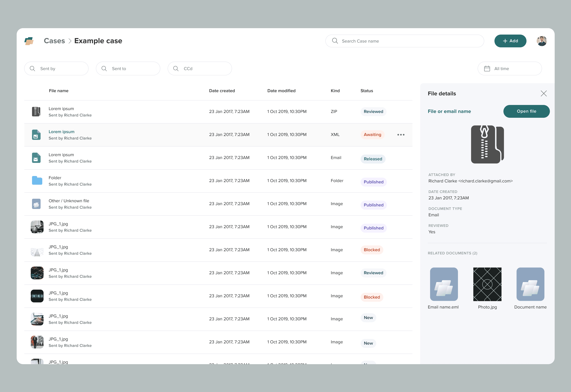Click the large zip preview in File details

point(487,144)
